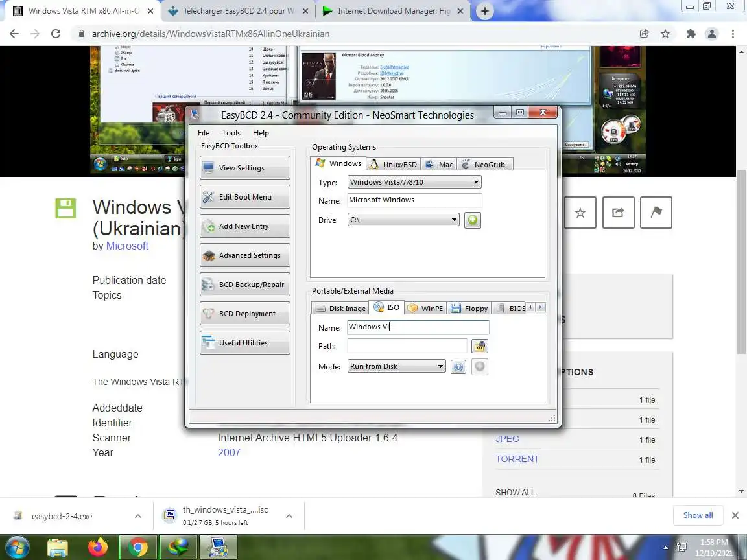The width and height of the screenshot is (747, 560).
Task: Open the 2007 year link
Action: click(x=229, y=453)
